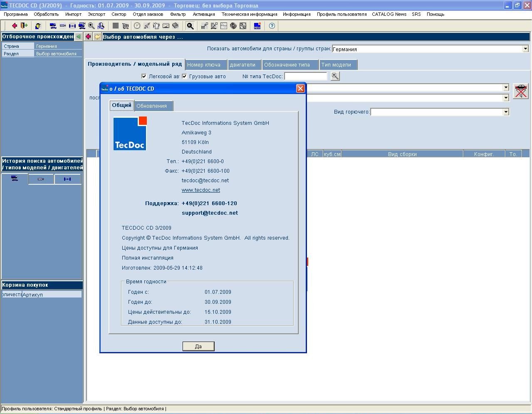Click the № типа TecDoc input field

coord(306,77)
